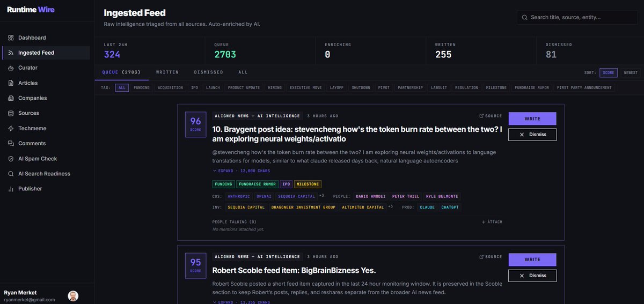The image size is (644, 304).
Task: Click the OpenAI company chip
Action: point(264,197)
